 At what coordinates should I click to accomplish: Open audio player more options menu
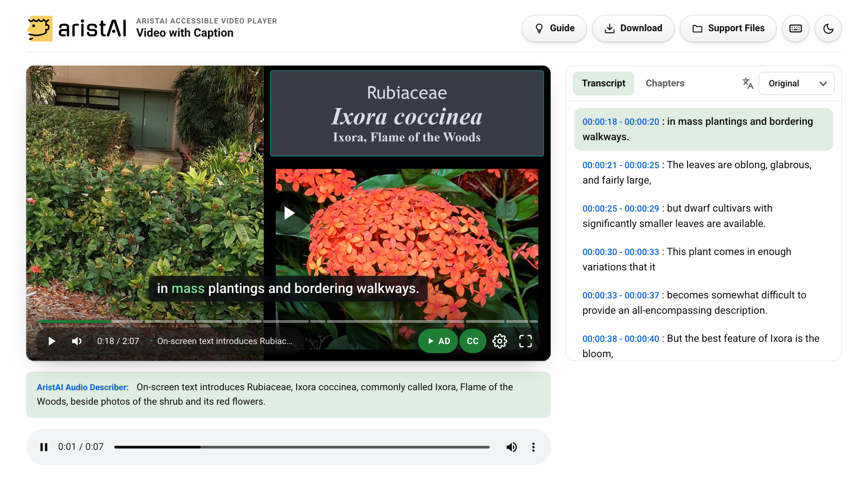[x=533, y=447]
